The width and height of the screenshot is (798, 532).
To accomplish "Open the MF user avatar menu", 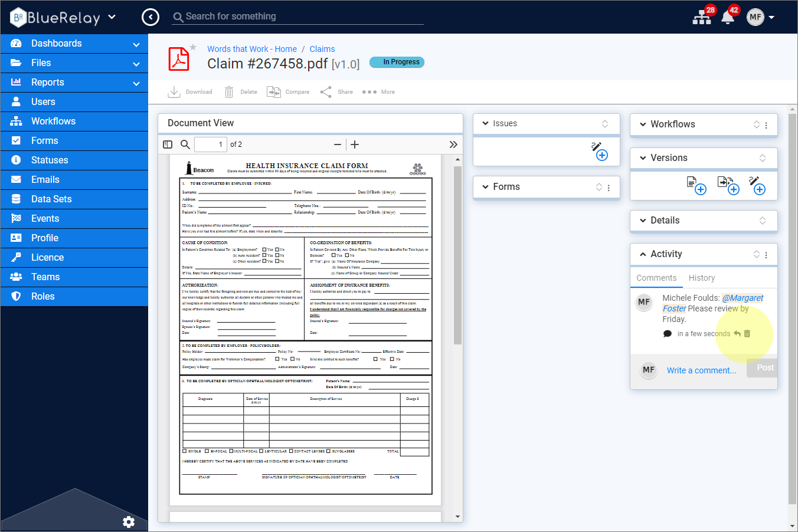I will click(x=760, y=17).
